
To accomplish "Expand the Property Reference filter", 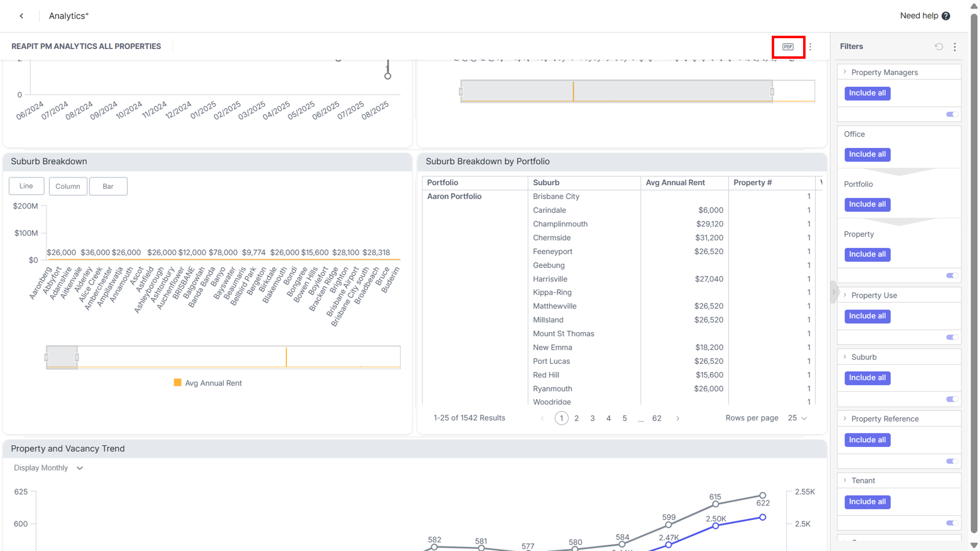I will click(845, 418).
